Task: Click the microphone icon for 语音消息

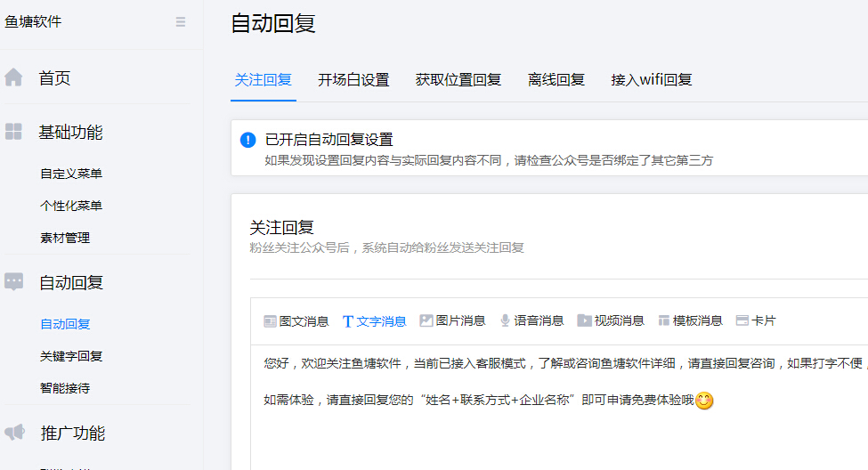Action: click(x=505, y=321)
